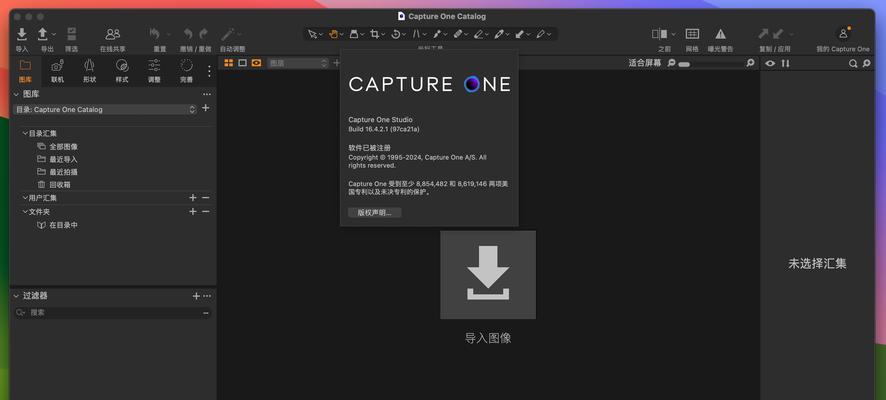The image size is (886, 400).
Task: Choose the Loupe cursor tool
Action: (354, 34)
